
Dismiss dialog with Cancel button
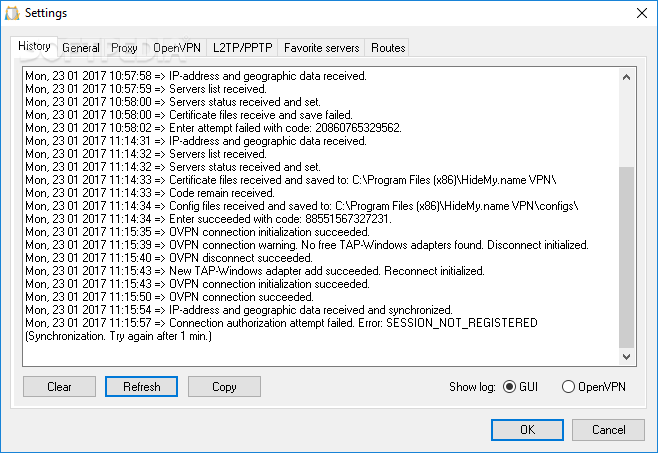click(x=608, y=430)
